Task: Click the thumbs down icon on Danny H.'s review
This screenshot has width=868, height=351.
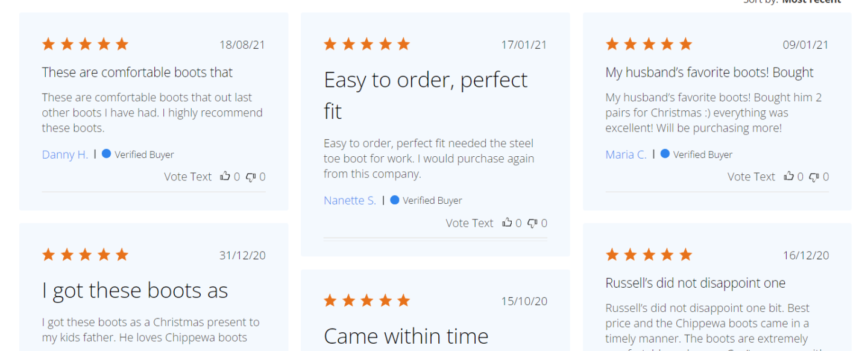Action: click(250, 175)
